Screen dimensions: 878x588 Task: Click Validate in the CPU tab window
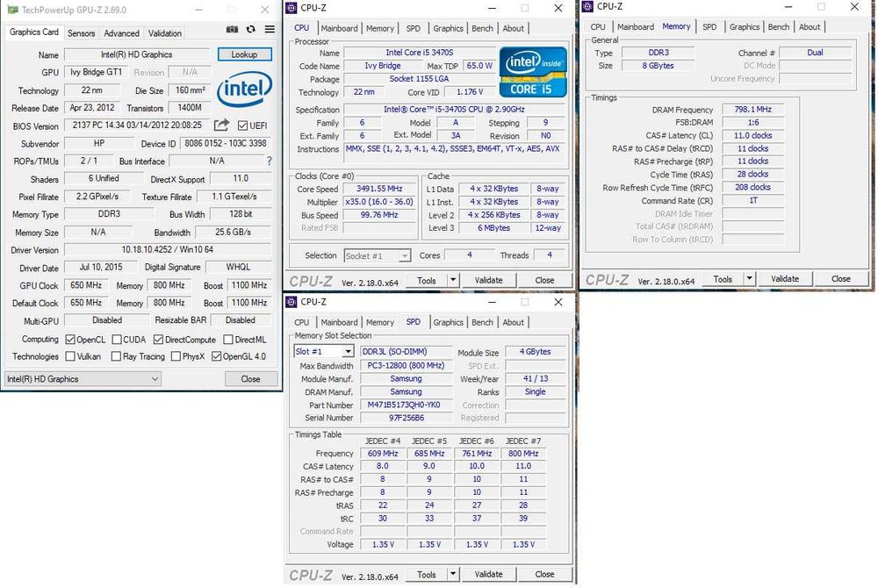pos(488,280)
